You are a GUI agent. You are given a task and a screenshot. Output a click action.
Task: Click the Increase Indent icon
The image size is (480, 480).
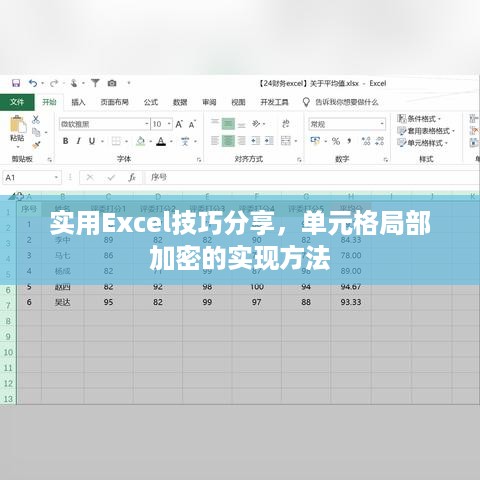tap(269, 141)
